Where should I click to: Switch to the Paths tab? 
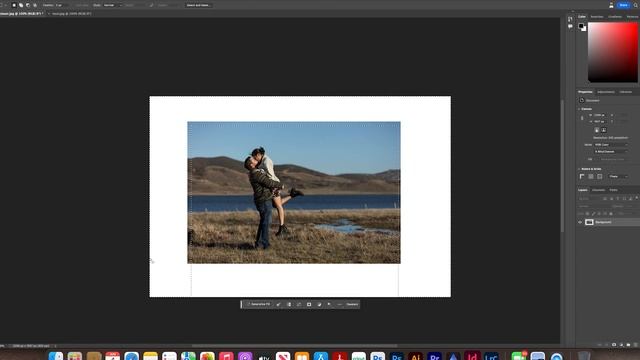(613, 190)
